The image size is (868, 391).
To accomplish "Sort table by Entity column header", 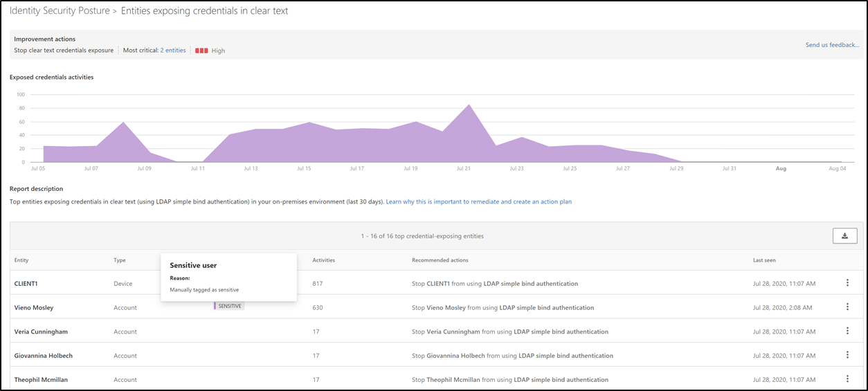I will coord(21,260).
